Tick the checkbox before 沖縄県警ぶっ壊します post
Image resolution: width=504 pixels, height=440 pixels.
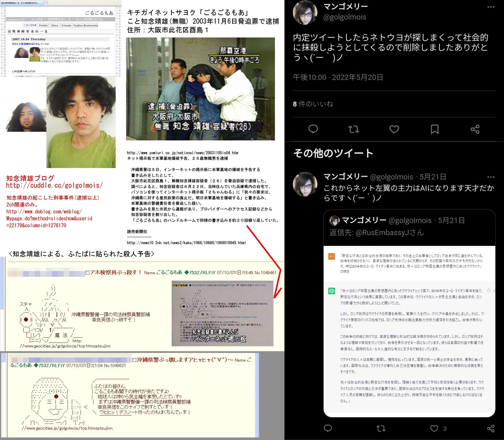(x=134, y=360)
